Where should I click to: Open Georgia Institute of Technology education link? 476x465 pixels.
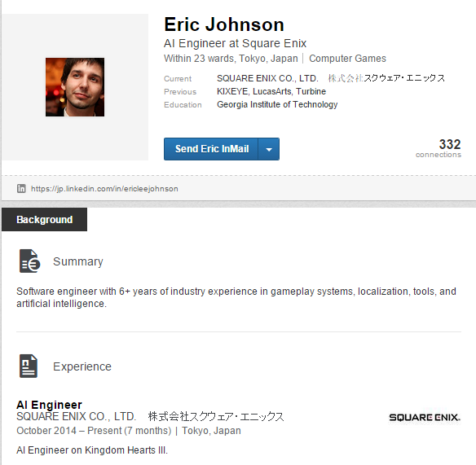coord(277,104)
